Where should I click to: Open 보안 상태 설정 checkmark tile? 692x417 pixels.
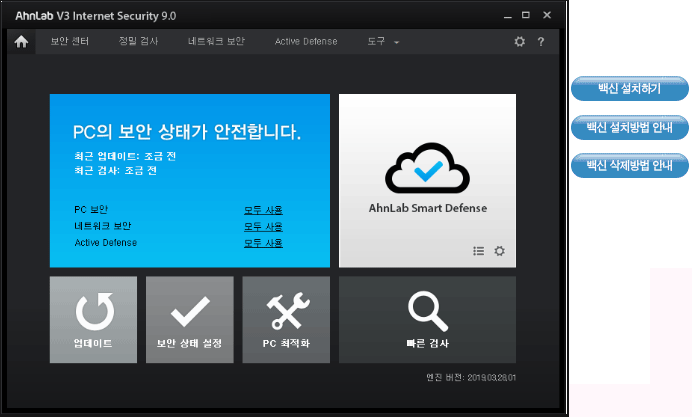point(190,320)
